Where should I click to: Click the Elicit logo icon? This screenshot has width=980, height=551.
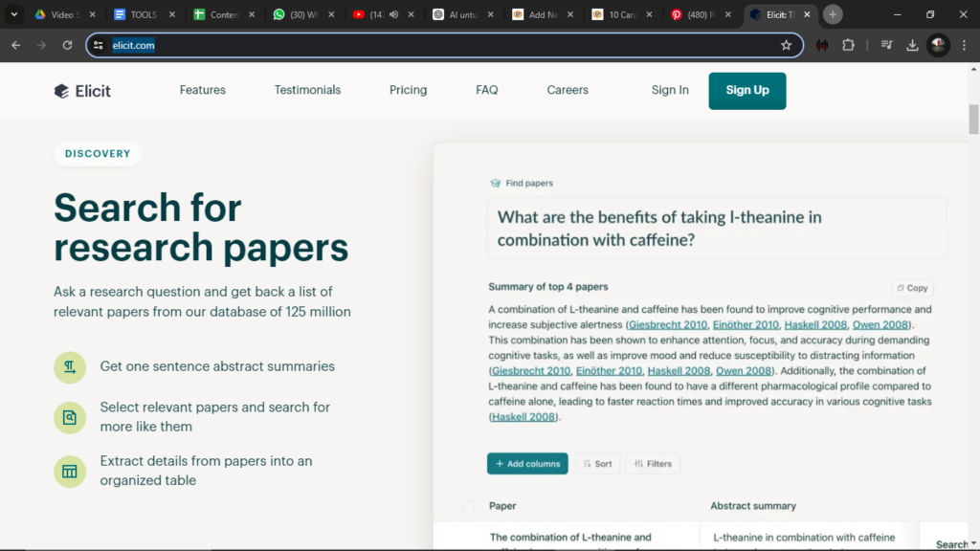coord(61,91)
